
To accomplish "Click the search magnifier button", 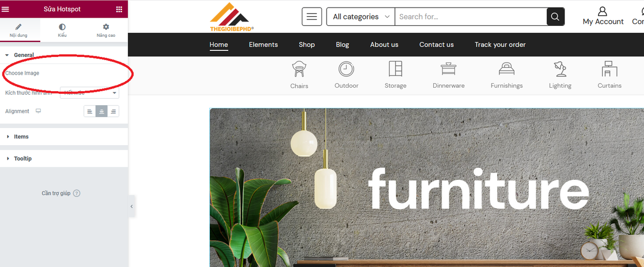I will tap(555, 17).
